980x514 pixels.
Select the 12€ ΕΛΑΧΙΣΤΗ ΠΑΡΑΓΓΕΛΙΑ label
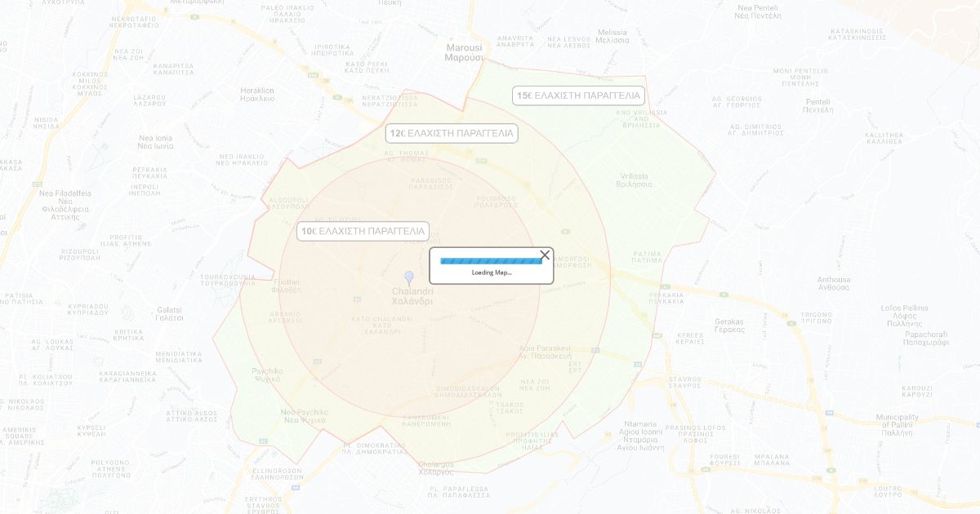[452, 133]
